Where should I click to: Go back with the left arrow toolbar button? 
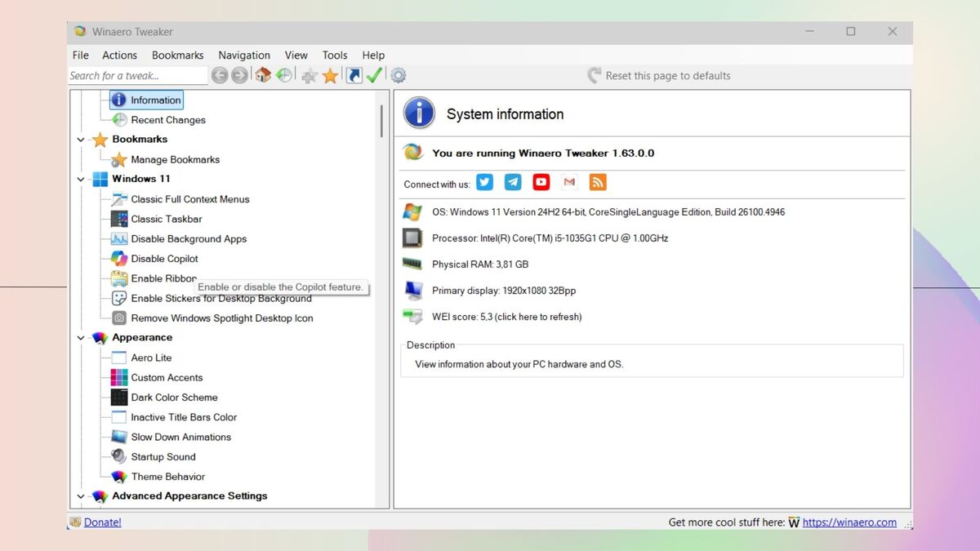pyautogui.click(x=220, y=75)
